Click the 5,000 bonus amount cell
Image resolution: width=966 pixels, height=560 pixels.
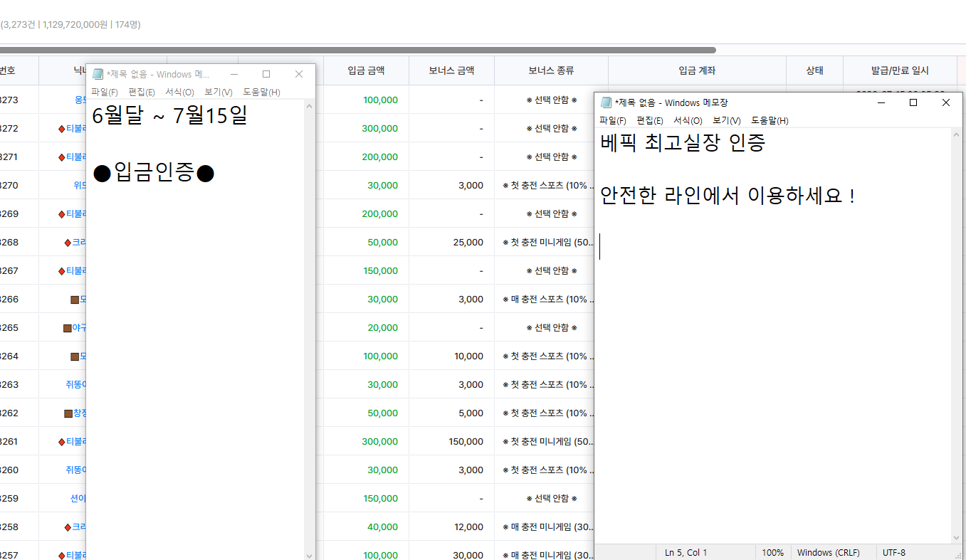tap(451, 413)
